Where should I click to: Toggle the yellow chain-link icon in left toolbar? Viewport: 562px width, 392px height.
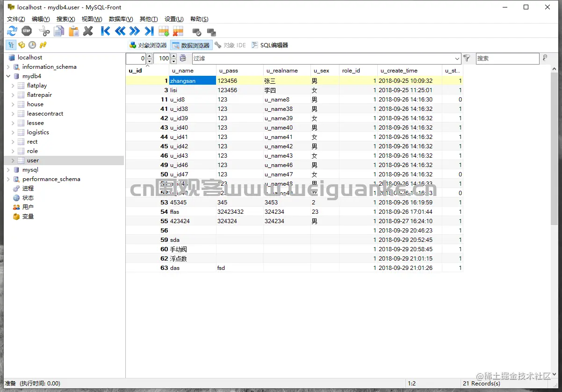click(x=43, y=45)
